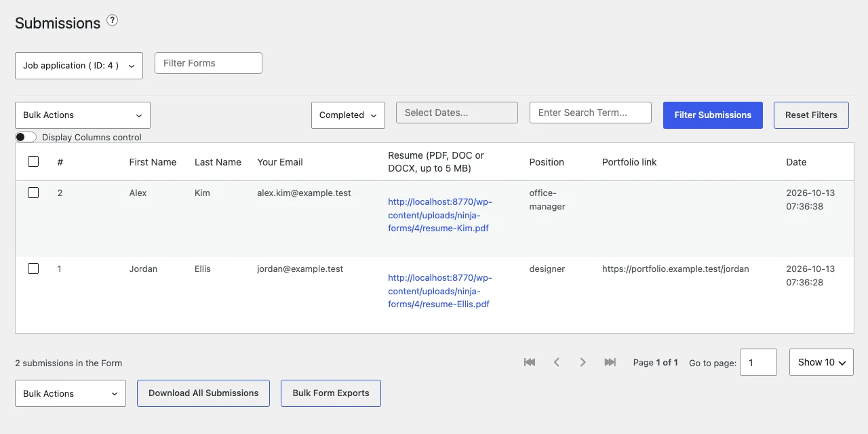Click the Go to page number field
Image resolution: width=868 pixels, height=434 pixels.
[x=758, y=362]
